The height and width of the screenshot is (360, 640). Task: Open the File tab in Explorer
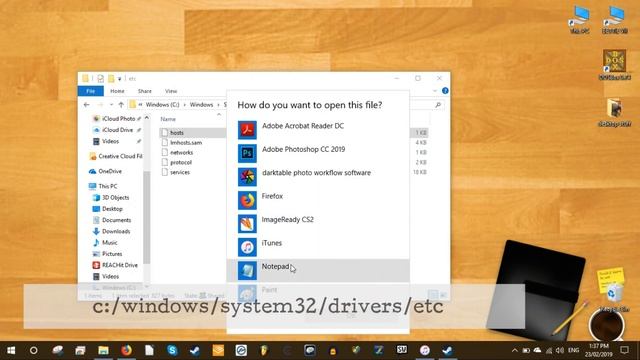click(91, 91)
